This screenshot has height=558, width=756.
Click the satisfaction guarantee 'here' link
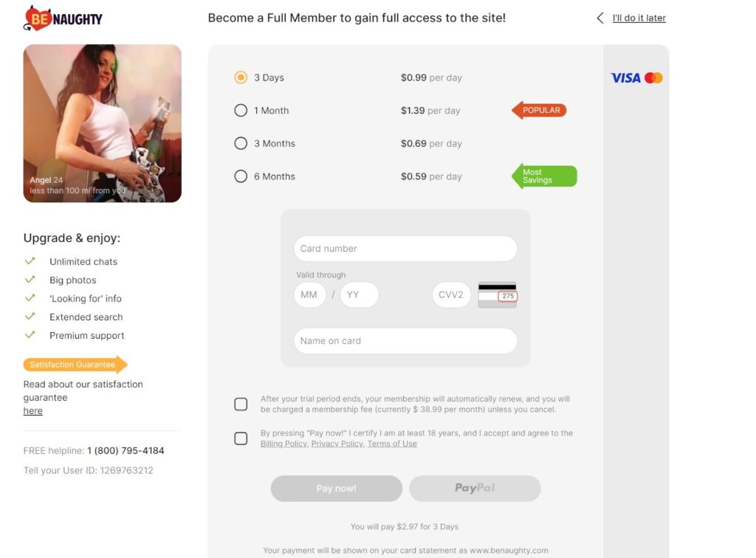(32, 410)
